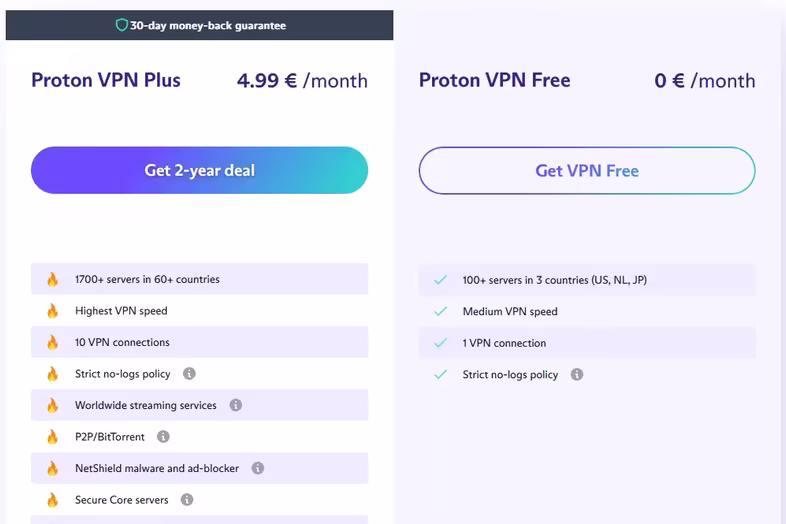Select the Proton VPN Plus heading
This screenshot has height=524, width=786.
(106, 80)
